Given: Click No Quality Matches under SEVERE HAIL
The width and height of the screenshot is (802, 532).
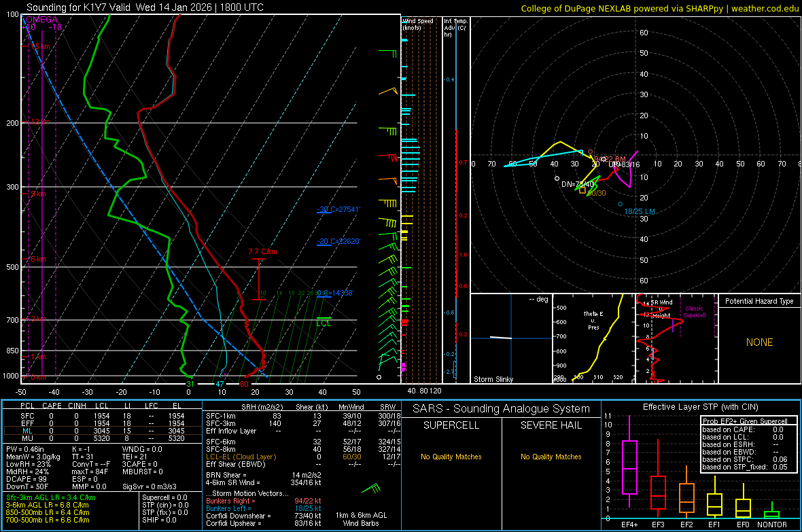Looking at the screenshot, I should 551,457.
